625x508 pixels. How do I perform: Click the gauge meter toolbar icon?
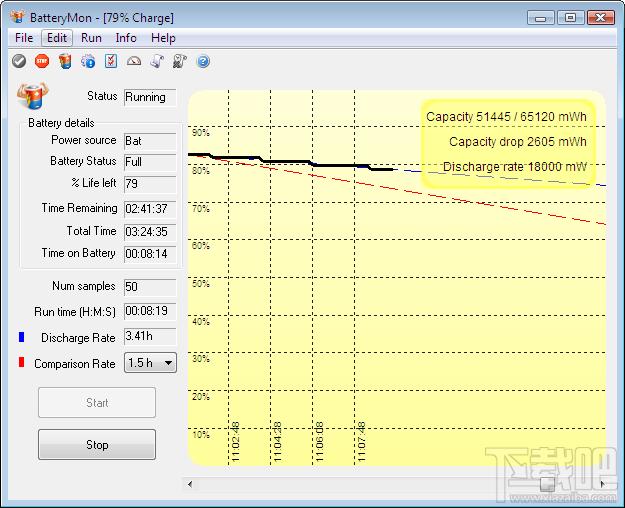(x=134, y=61)
